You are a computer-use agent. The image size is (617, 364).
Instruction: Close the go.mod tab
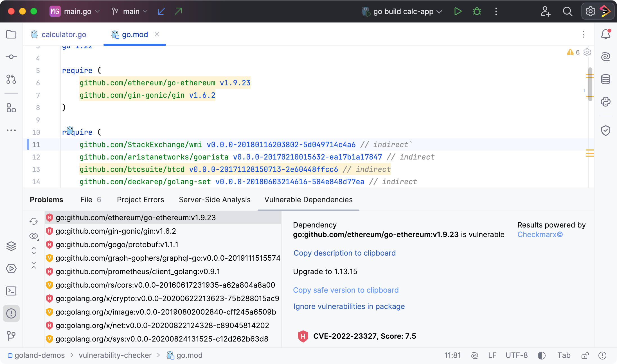(157, 34)
